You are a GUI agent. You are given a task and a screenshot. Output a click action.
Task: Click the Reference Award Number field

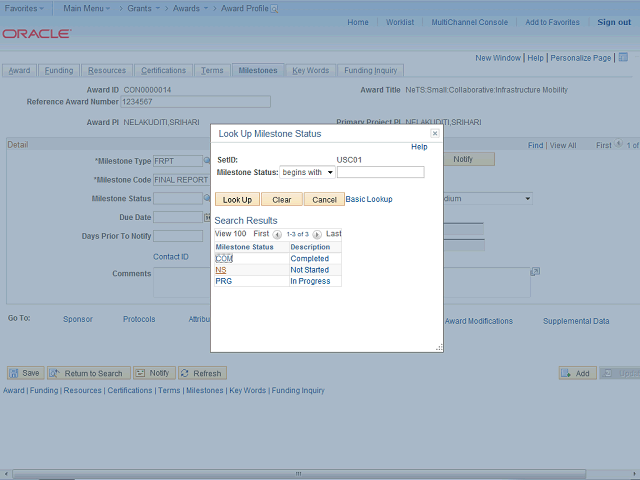(x=196, y=102)
